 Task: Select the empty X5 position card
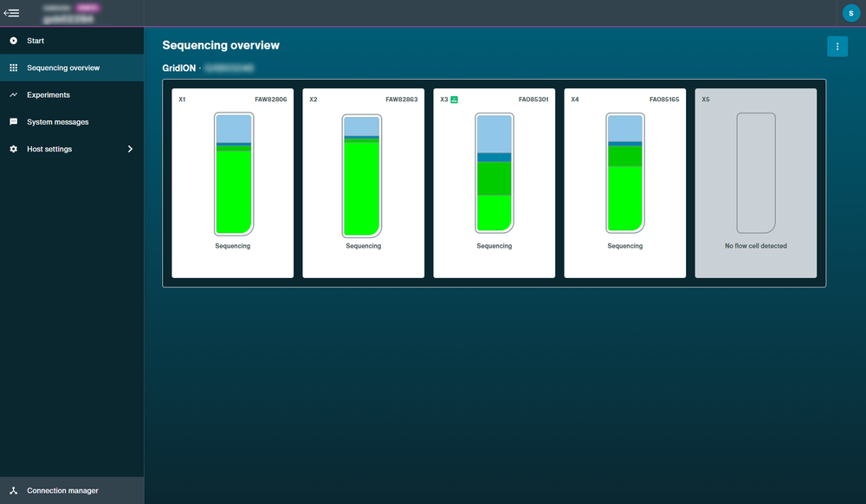(755, 183)
